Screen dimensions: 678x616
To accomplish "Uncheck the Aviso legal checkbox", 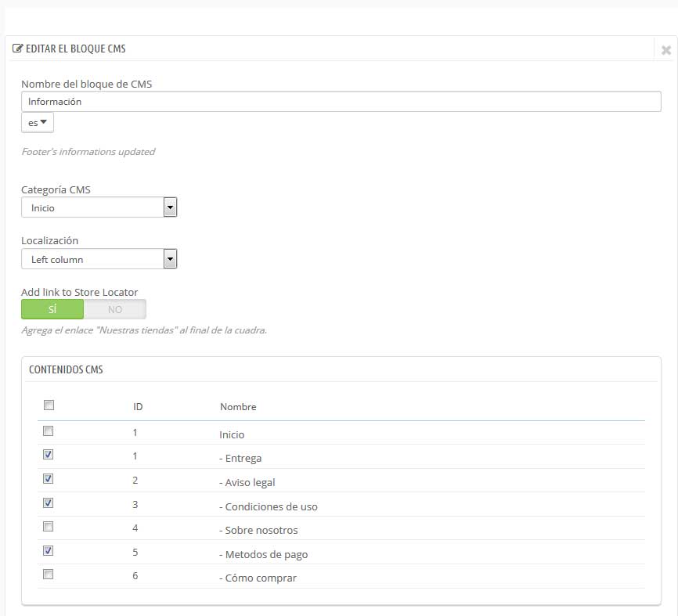I will click(x=49, y=478).
